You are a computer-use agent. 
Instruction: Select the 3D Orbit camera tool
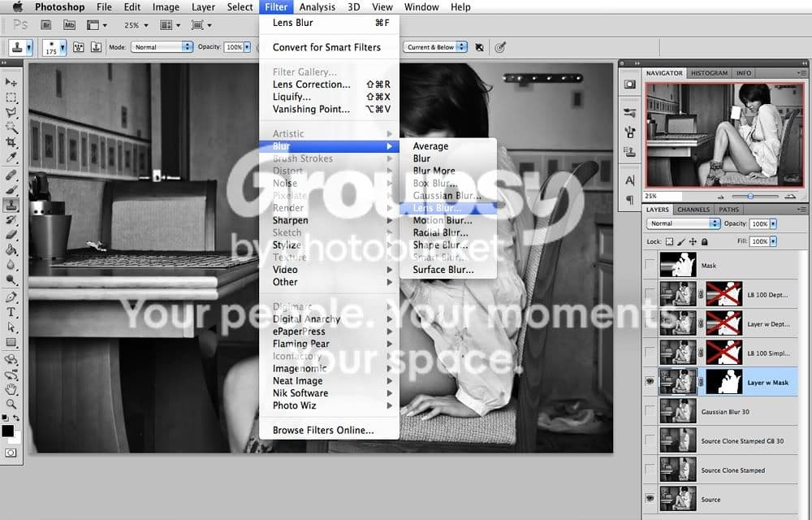[11, 375]
